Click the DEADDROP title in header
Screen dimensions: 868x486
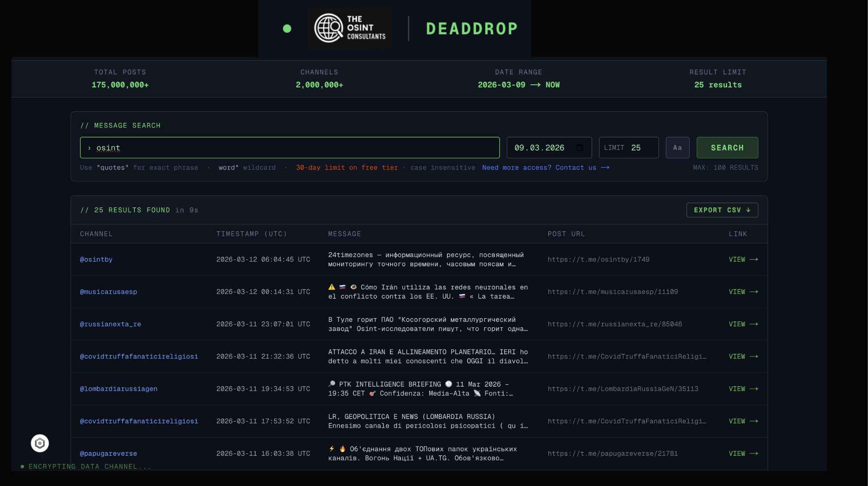(x=471, y=29)
